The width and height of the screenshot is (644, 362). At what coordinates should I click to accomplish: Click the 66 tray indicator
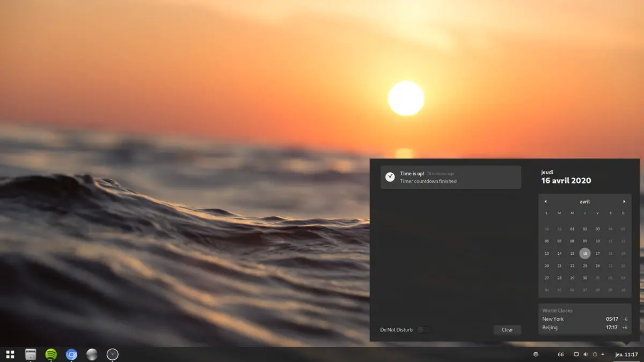(561, 354)
